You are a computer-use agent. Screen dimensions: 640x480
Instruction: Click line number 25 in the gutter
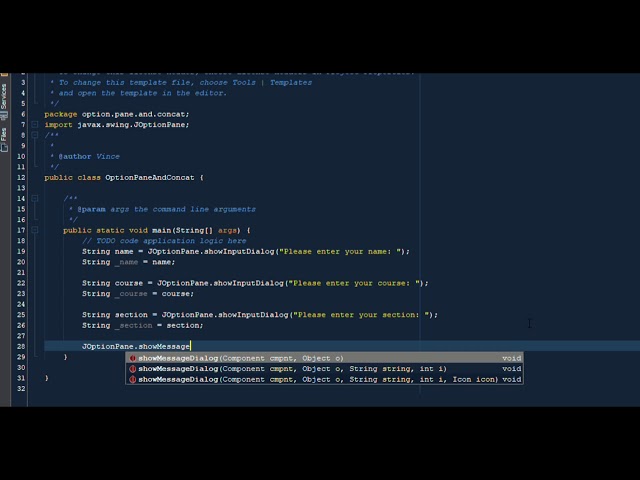coord(21,315)
